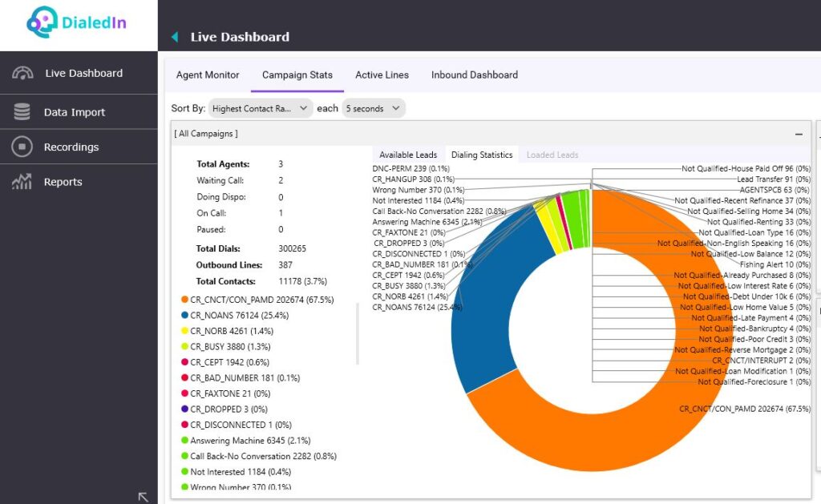Click the DialedIn logo
The image size is (821, 504).
click(76, 22)
